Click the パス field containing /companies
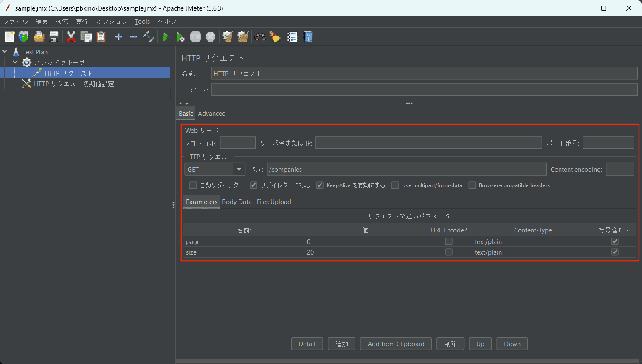Screen dimensions: 642x364 407,169
